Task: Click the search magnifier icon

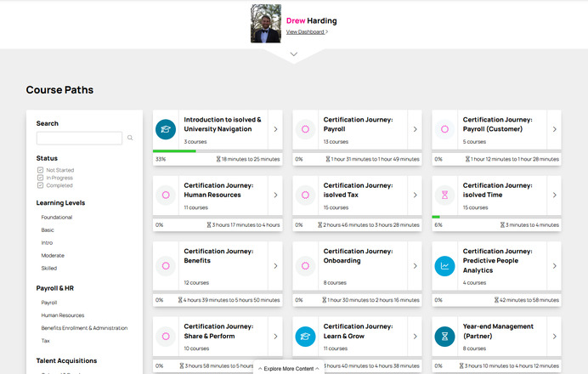Action: click(x=130, y=138)
